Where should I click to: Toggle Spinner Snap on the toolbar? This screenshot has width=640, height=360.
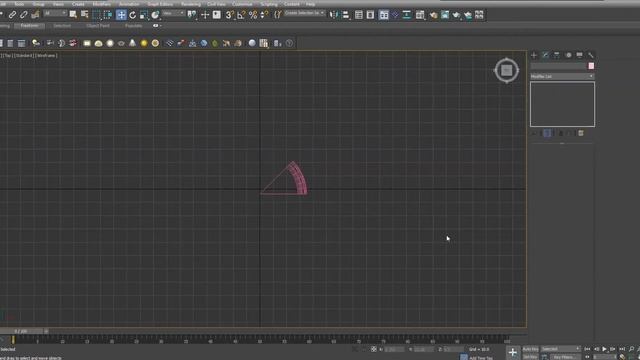pyautogui.click(x=264, y=15)
